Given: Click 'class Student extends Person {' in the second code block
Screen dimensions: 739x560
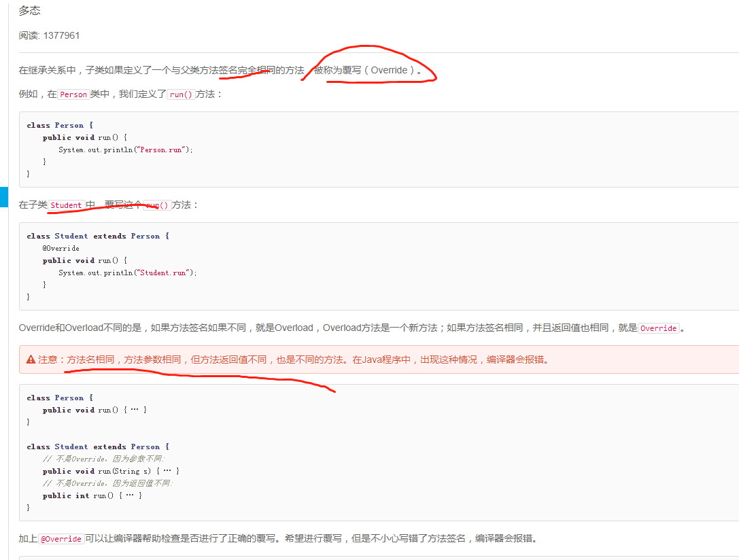Looking at the screenshot, I should pyautogui.click(x=98, y=236).
